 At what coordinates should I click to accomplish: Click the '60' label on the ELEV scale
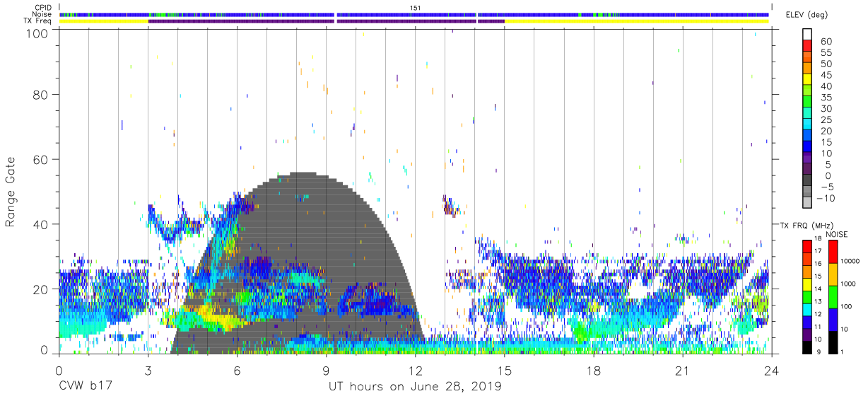coord(826,42)
